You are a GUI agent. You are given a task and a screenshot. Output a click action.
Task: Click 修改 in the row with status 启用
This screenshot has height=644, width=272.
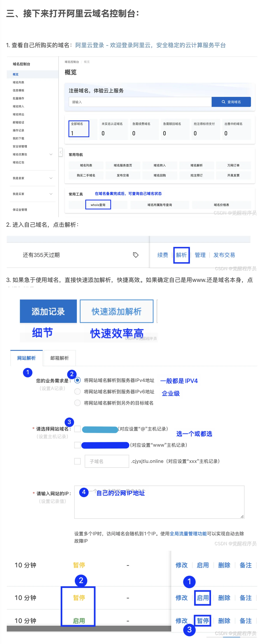click(181, 620)
